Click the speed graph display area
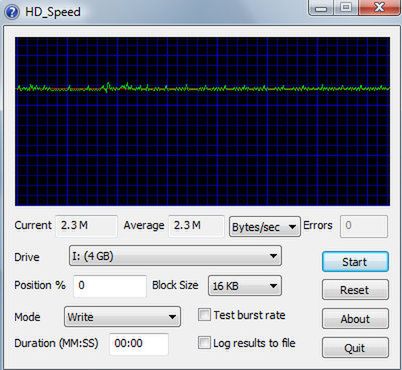 (x=202, y=121)
